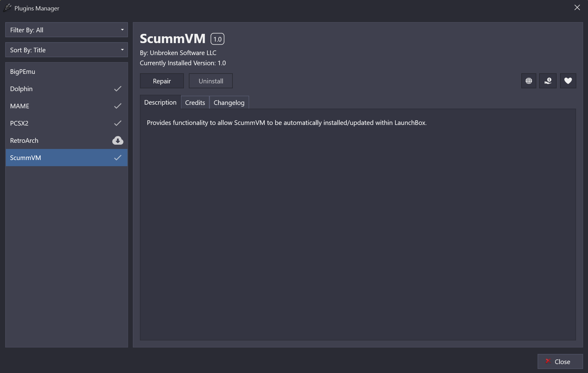Click the checkmark beside MAME
This screenshot has width=588, height=373.
coord(118,106)
